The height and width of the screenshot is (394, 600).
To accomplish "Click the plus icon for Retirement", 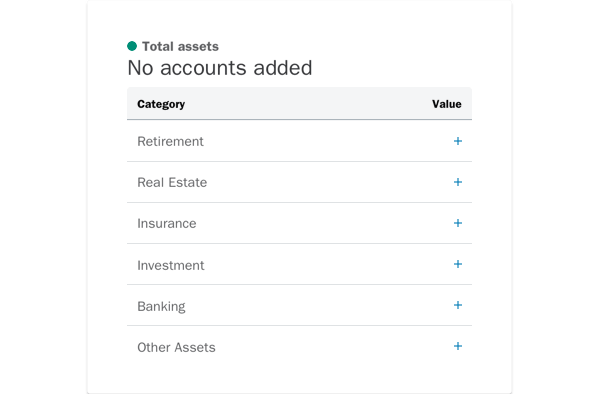I will coord(458,141).
